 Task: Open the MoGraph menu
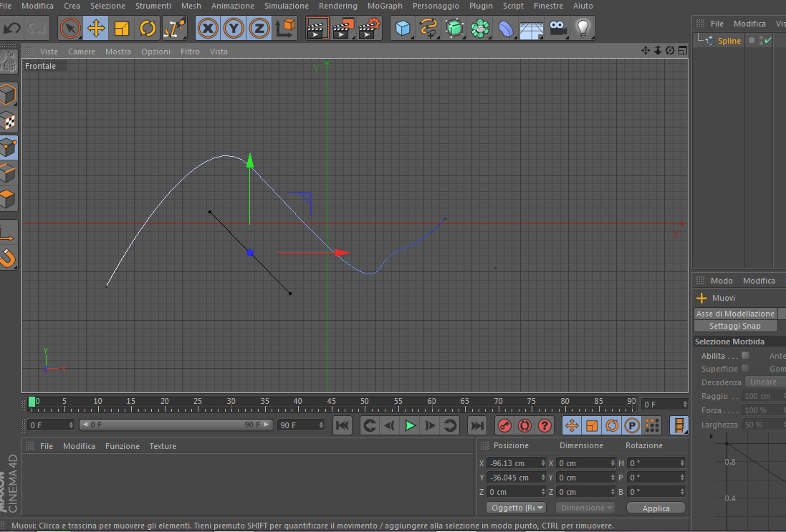pyautogui.click(x=385, y=6)
